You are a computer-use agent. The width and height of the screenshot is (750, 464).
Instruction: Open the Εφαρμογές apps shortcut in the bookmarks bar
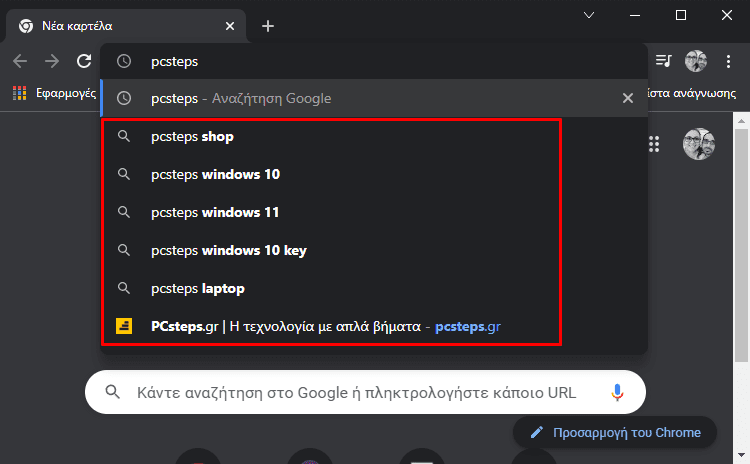[55, 94]
